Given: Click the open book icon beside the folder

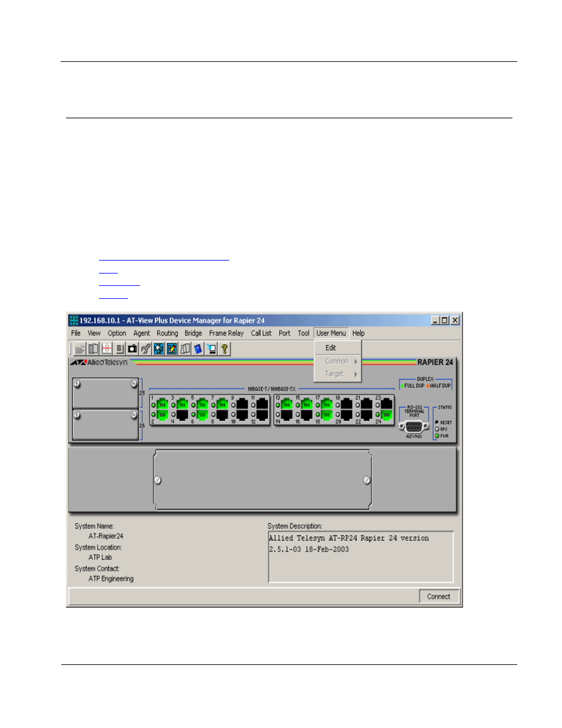Looking at the screenshot, I should (x=93, y=349).
